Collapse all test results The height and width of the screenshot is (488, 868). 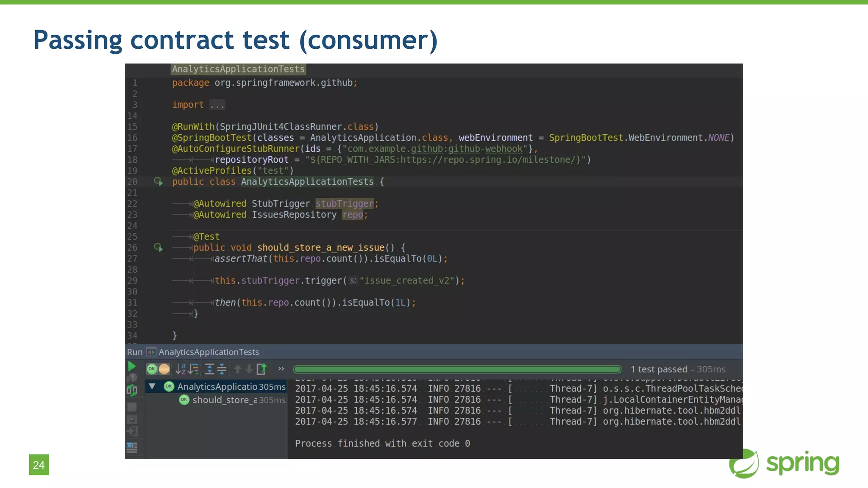point(222,369)
